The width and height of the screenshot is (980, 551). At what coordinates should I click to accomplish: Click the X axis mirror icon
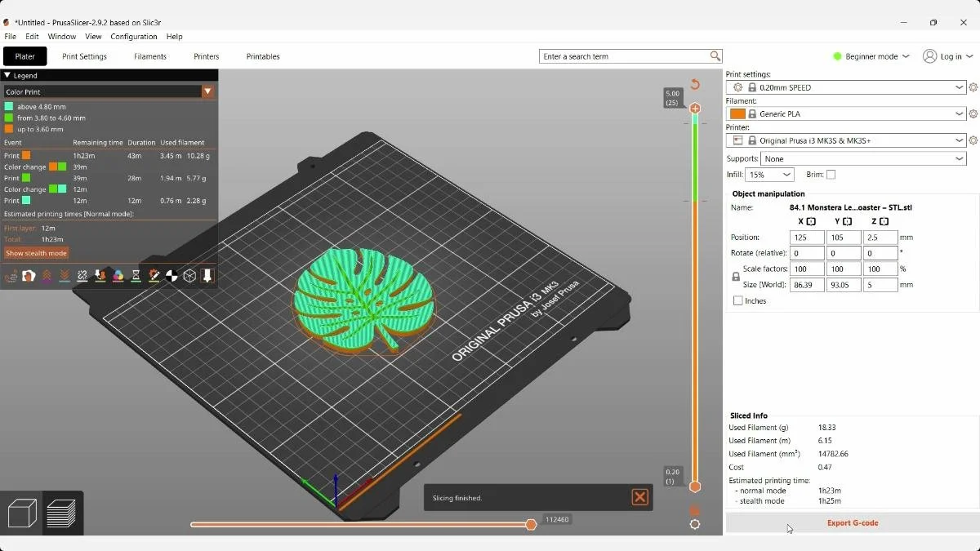tap(811, 221)
